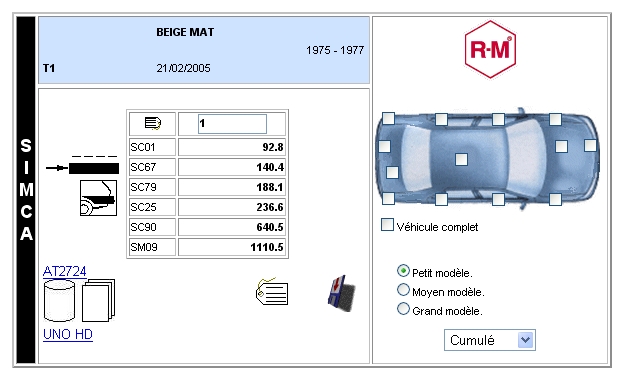Click the label tag print icon
Image resolution: width=622 pixels, height=376 pixels.
[272, 292]
